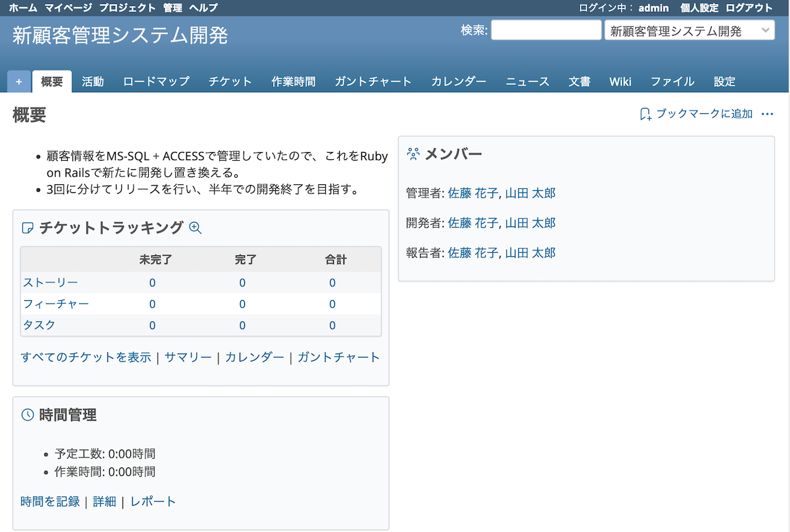Switch to the Wiki tab
The width and height of the screenshot is (790, 532).
tap(620, 81)
